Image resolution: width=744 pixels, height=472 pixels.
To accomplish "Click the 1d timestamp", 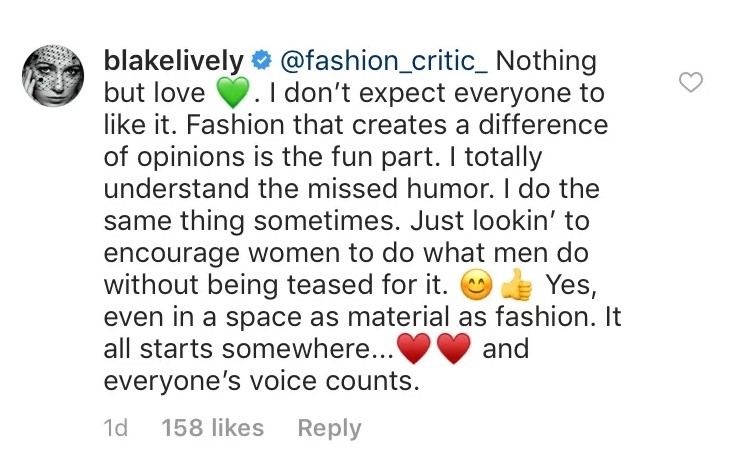I will click(x=116, y=428).
